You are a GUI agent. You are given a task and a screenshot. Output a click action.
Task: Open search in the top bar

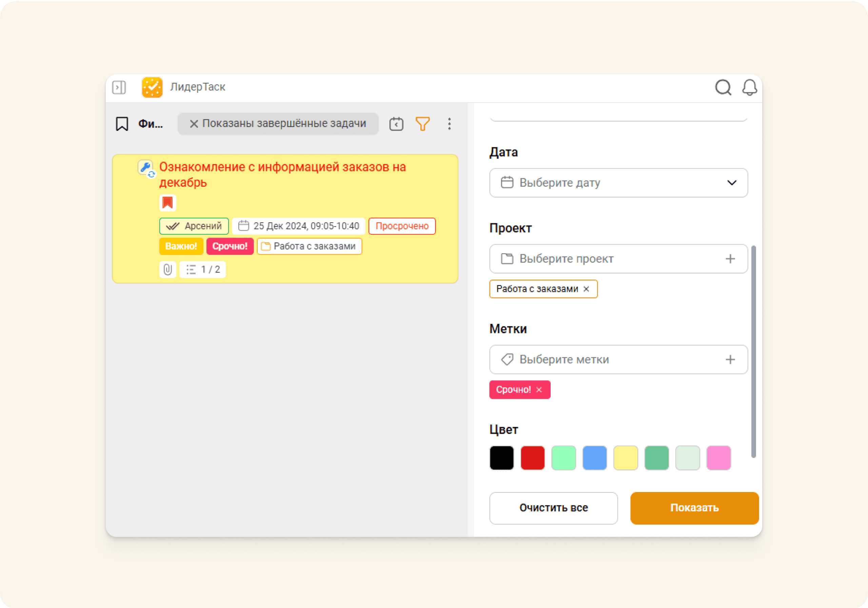[723, 87]
